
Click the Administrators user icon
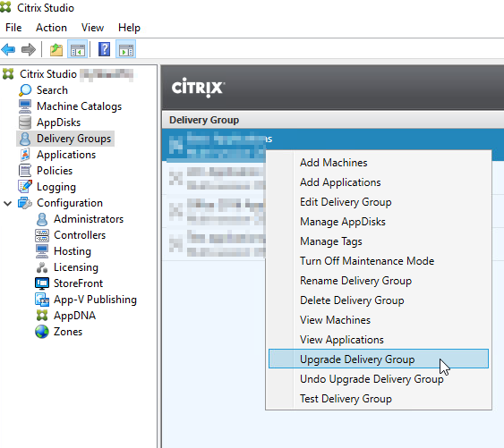42,219
